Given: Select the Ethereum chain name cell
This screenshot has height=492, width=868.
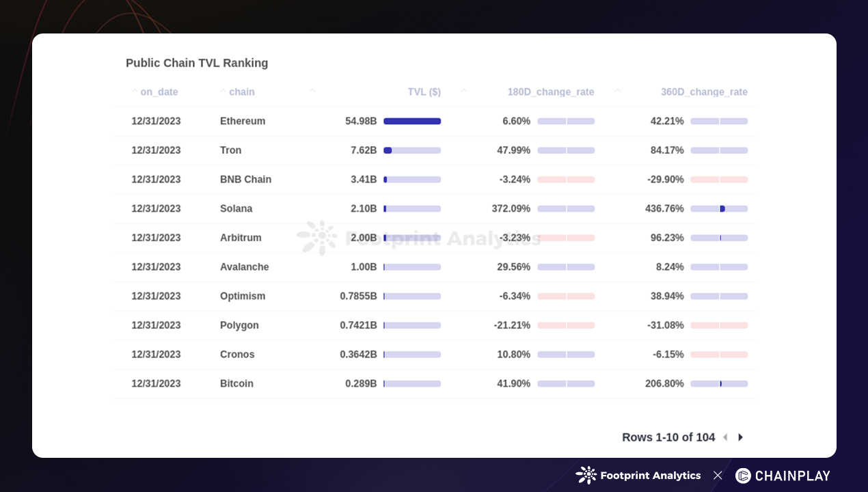Looking at the screenshot, I should pyautogui.click(x=243, y=121).
